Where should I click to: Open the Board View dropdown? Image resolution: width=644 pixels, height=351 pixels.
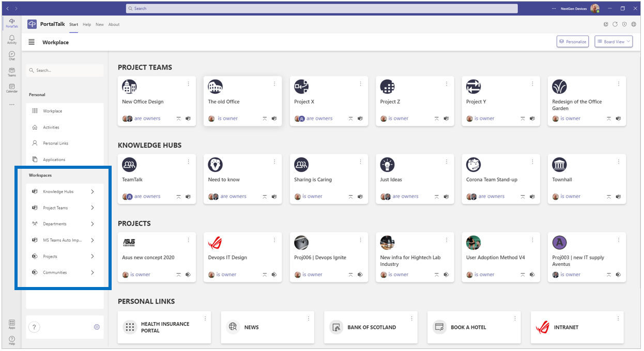tap(614, 42)
